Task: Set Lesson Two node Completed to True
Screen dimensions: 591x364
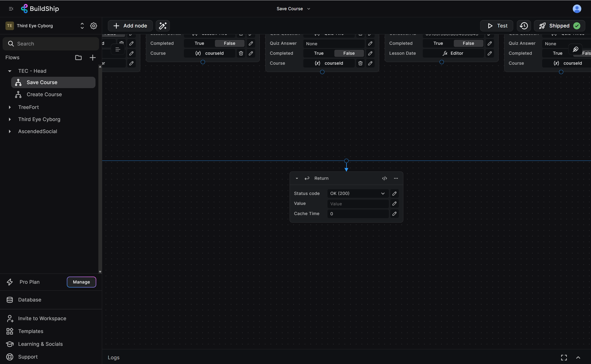Action: click(199, 43)
